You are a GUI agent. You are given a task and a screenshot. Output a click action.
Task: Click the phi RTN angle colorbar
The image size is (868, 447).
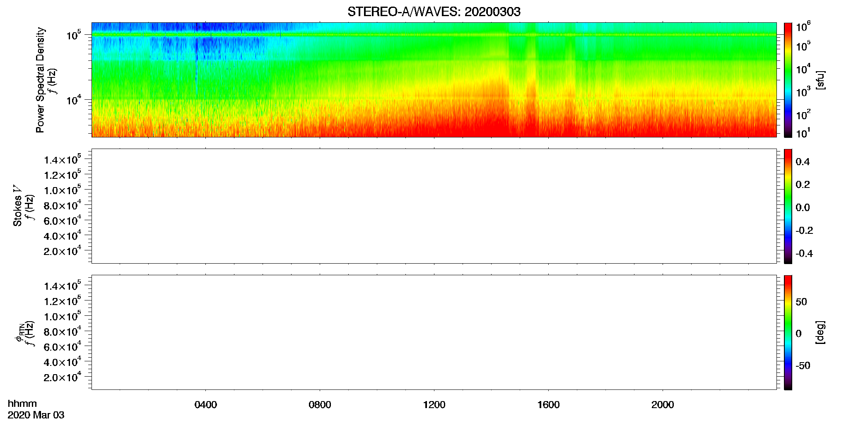coord(788,332)
